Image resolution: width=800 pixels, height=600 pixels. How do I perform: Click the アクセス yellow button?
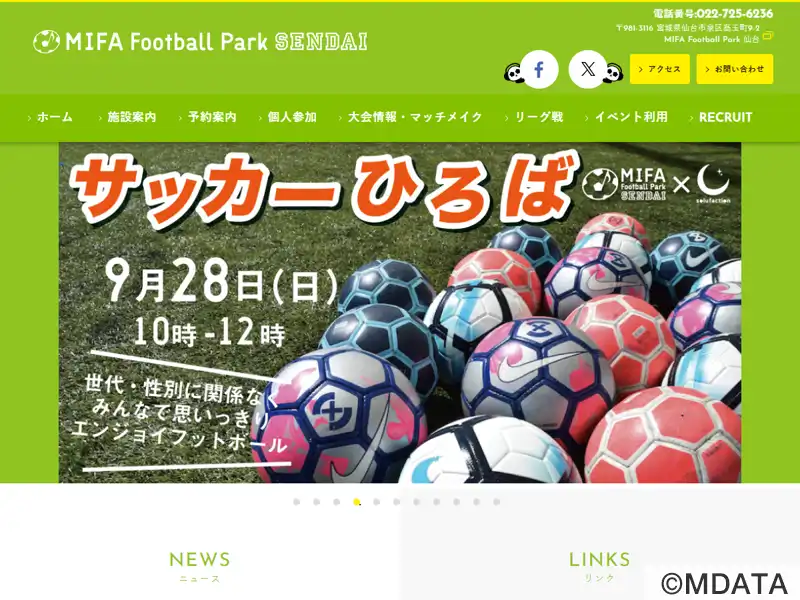click(660, 69)
